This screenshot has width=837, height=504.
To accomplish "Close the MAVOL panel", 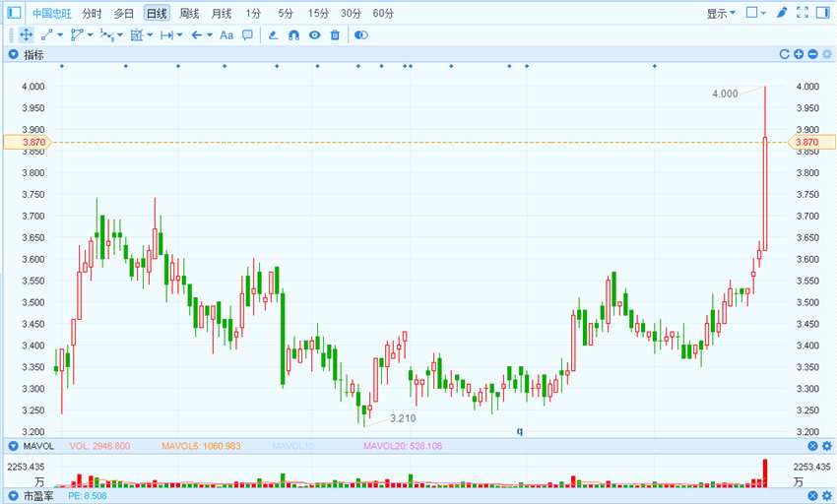I will coord(812,446).
